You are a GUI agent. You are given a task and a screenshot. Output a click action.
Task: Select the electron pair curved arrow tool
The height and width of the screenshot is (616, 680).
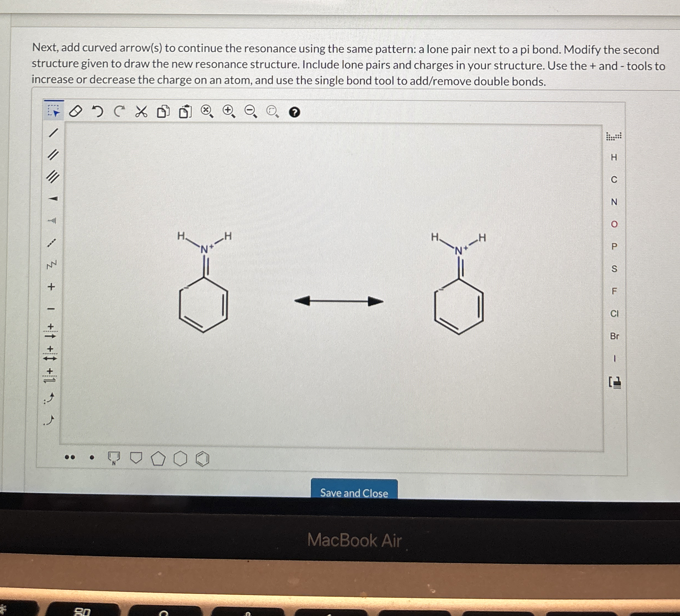point(49,399)
